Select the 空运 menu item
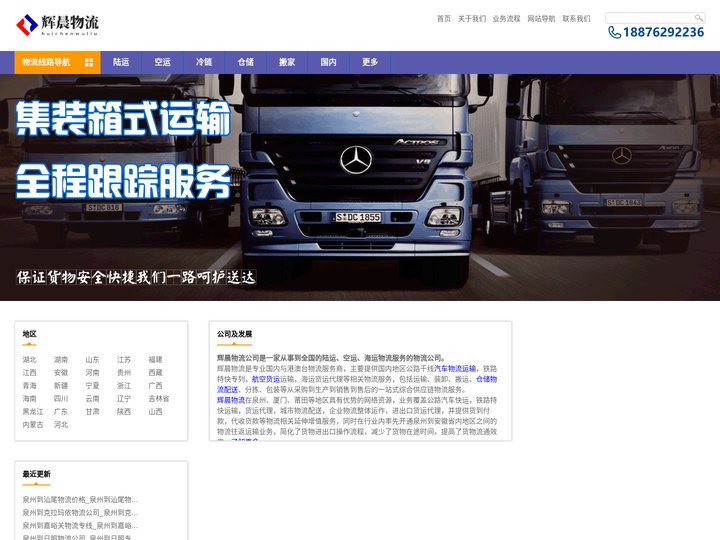720x540 pixels. 163,62
